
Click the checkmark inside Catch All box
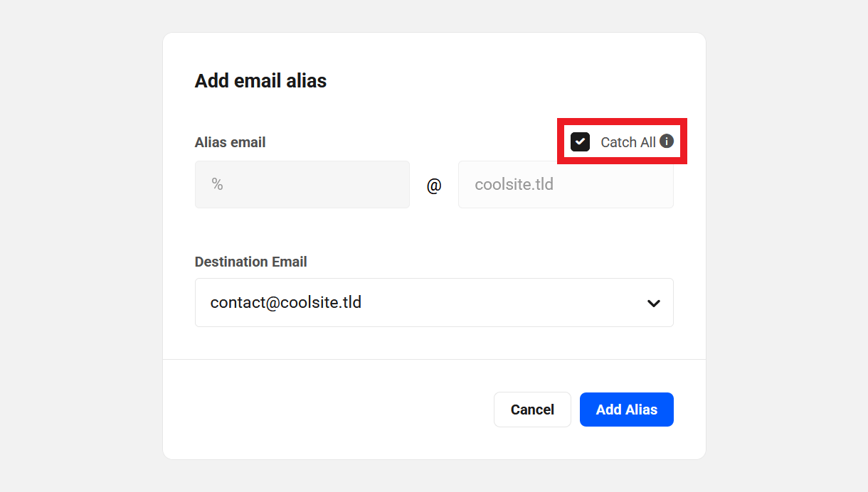(x=580, y=141)
